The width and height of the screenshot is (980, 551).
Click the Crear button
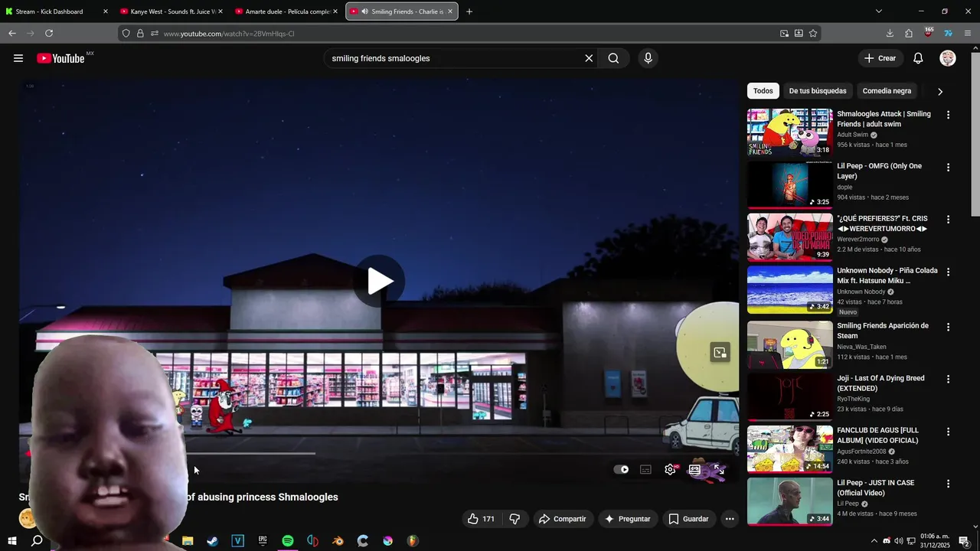point(880,58)
